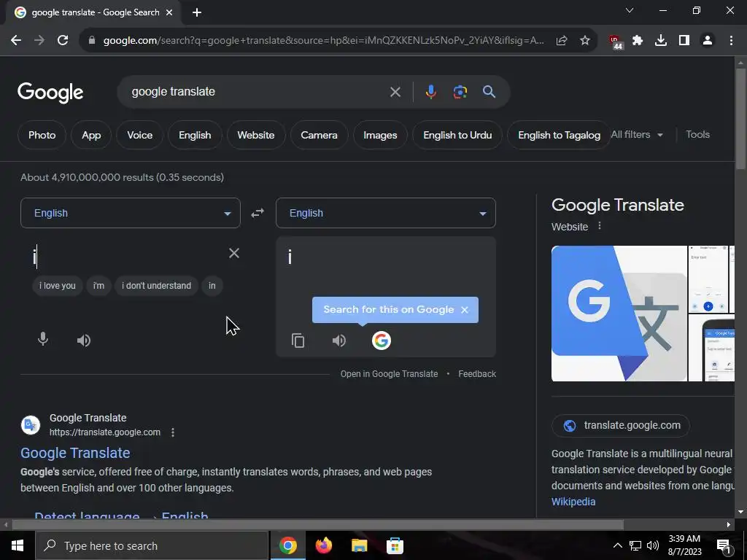Click the Google G search icon in translation
The image size is (747, 560).
point(381,341)
